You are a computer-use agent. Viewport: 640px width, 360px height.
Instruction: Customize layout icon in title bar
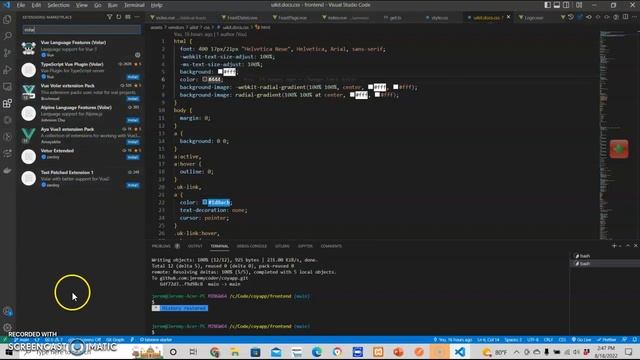point(579,5)
